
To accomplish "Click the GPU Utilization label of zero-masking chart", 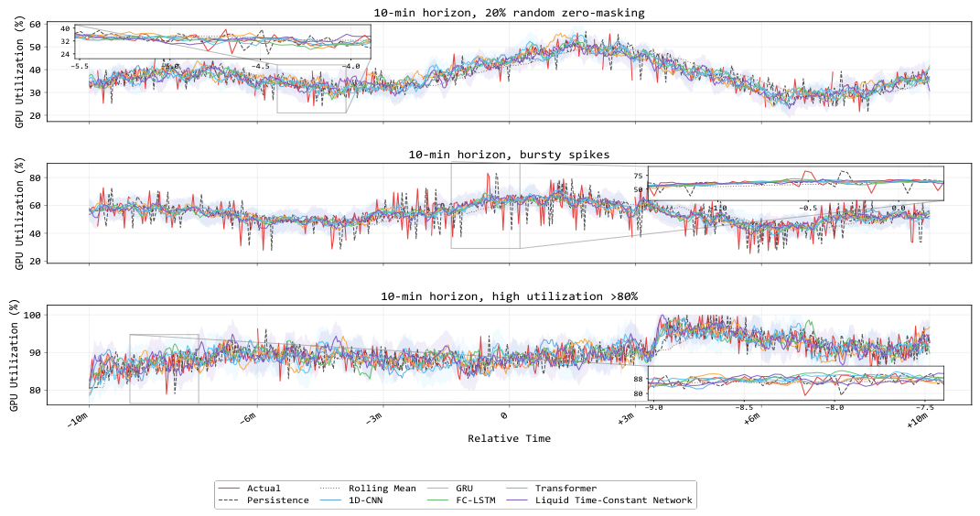I will [19, 72].
